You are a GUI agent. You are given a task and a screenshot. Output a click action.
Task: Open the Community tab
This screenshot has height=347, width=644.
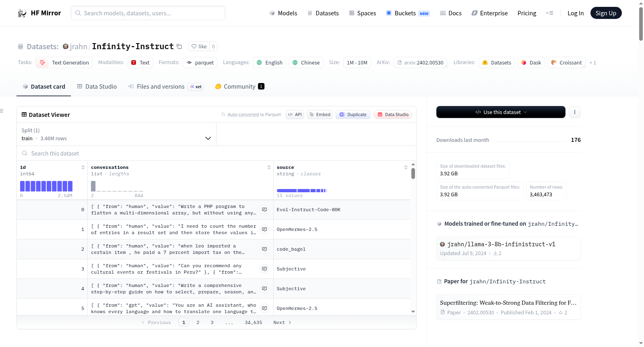pyautogui.click(x=239, y=86)
